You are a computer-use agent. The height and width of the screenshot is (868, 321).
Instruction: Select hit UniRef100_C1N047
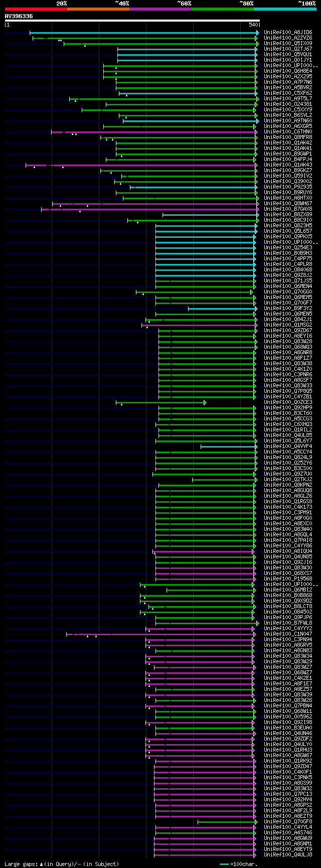[288, 634]
